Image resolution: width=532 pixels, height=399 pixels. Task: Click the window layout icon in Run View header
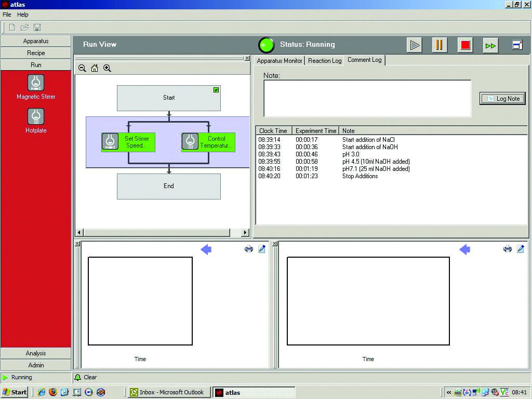517,45
